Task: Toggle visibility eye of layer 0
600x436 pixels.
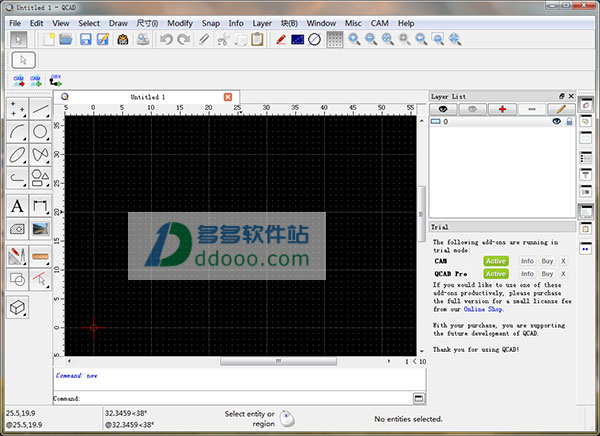Action: pos(556,121)
